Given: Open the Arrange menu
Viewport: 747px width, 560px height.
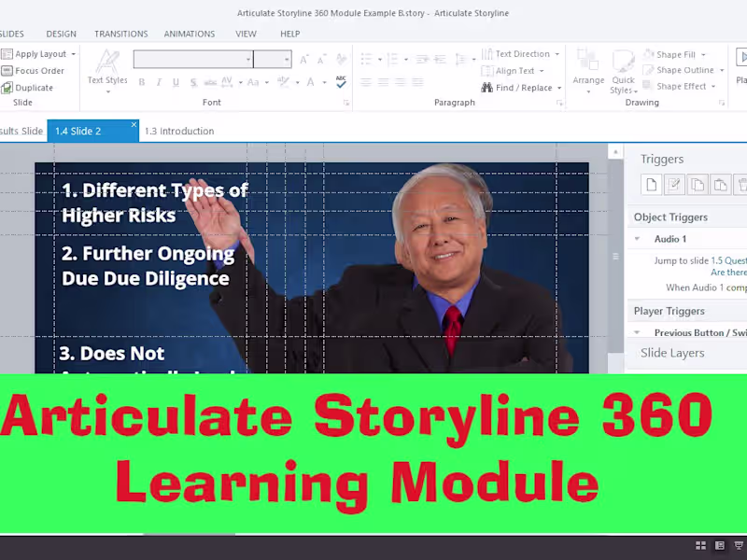Looking at the screenshot, I should pos(588,72).
